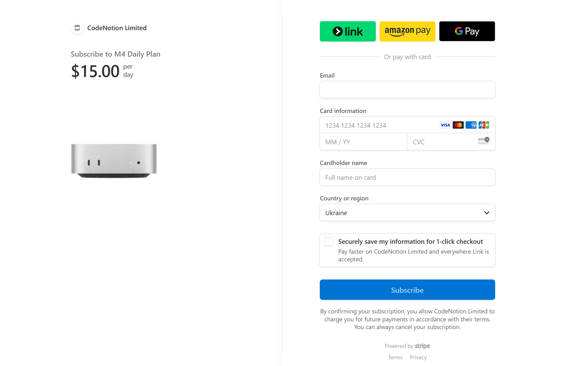This screenshot has width=588, height=366.
Task: Select the MM / YY expiry field
Action: pos(363,142)
